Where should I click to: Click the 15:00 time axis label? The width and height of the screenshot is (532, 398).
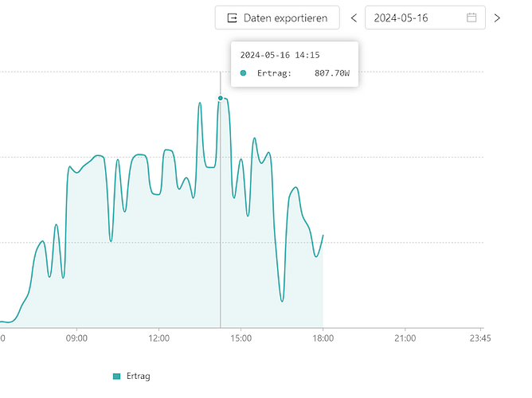tap(241, 338)
